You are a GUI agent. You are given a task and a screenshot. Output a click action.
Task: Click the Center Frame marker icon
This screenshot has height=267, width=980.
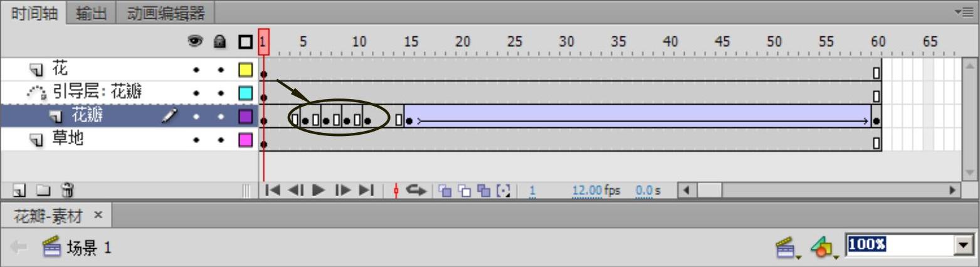coord(396,190)
